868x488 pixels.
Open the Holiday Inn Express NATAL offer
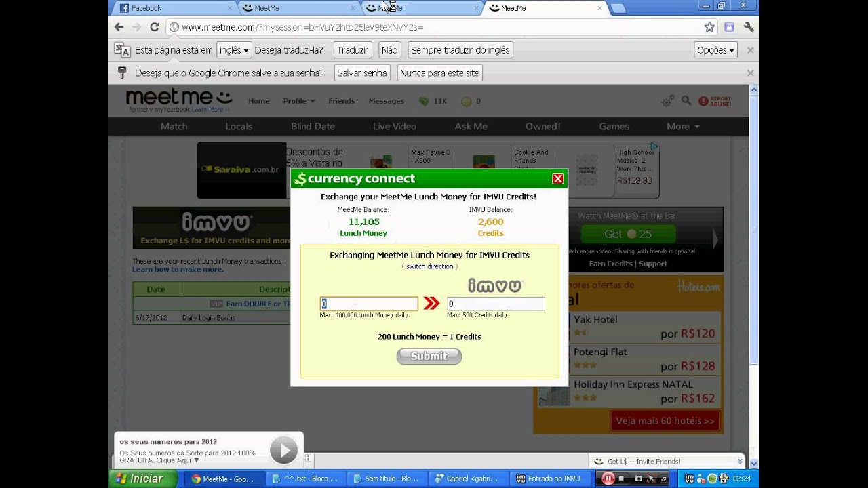click(627, 392)
